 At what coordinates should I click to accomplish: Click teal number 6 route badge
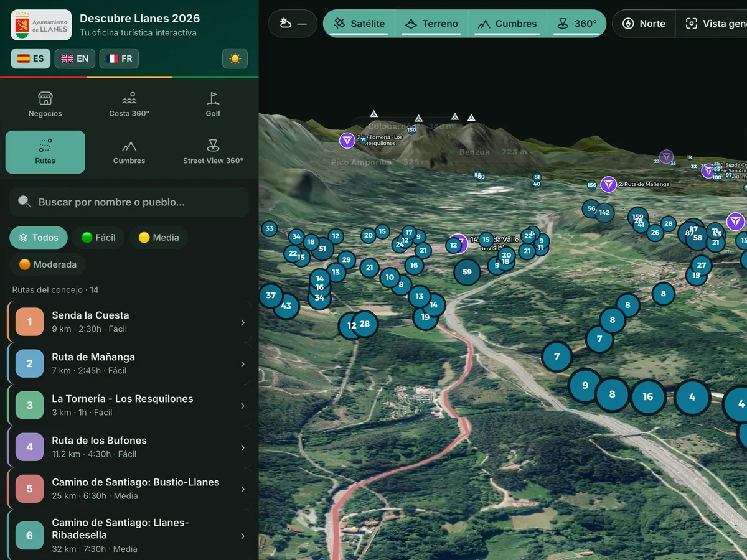[29, 535]
